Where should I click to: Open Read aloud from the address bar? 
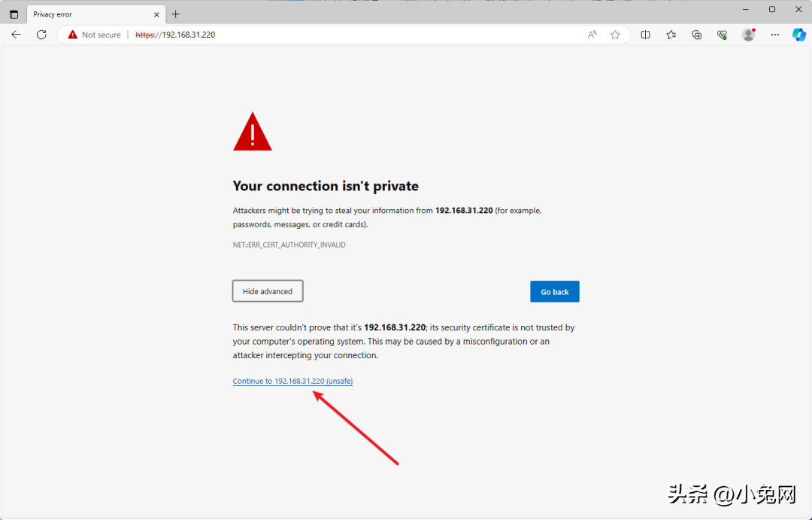pos(592,35)
